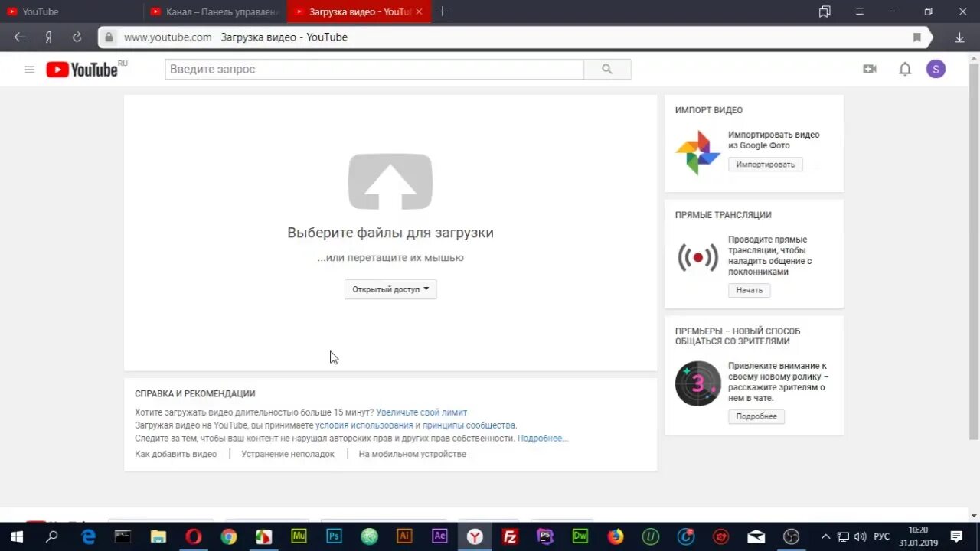Open the Windows Start menu

point(16,536)
